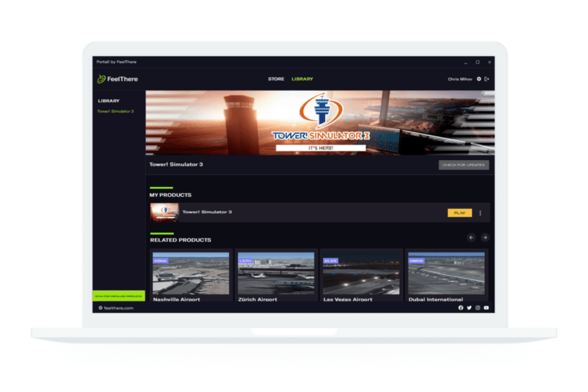Open the three-dot menu for Tower! Simulator 3
Viewport: 588px width, 392px height.
[x=481, y=213]
